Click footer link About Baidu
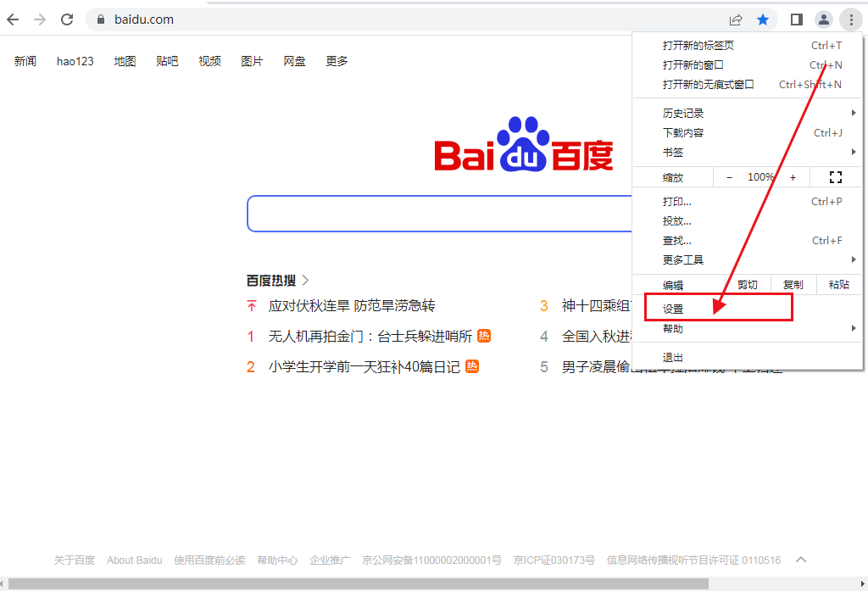868x591 pixels. point(135,560)
